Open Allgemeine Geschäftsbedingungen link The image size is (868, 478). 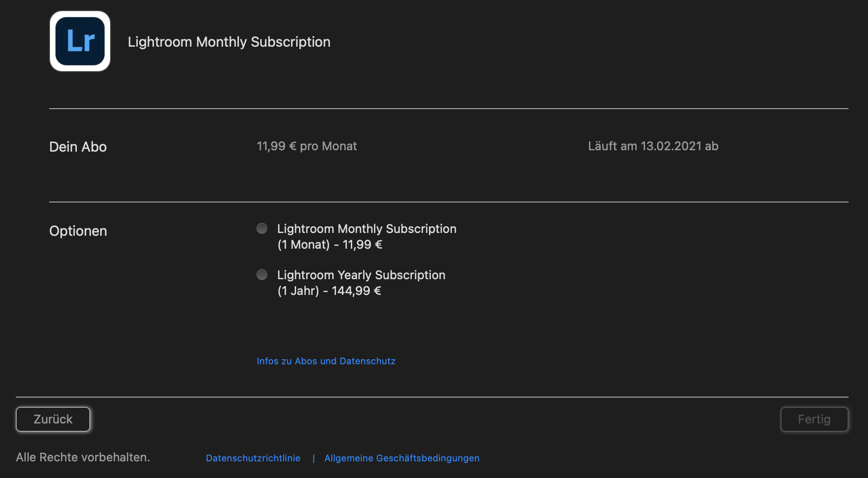402,458
